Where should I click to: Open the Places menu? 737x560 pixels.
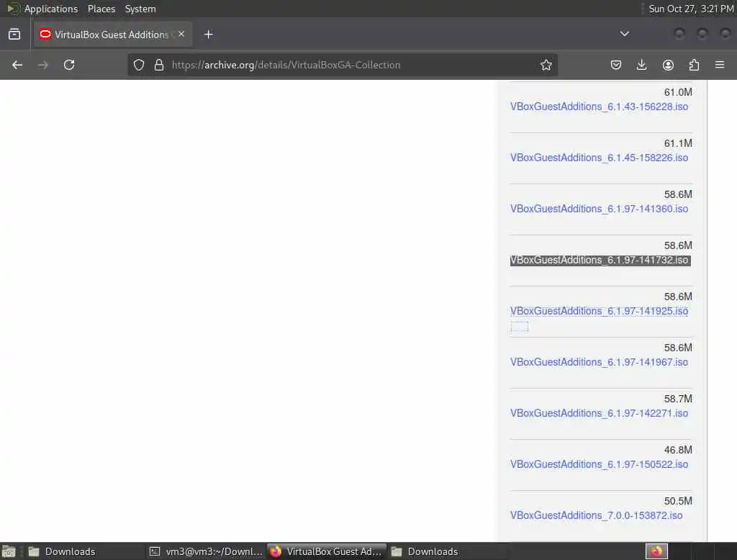point(101,9)
